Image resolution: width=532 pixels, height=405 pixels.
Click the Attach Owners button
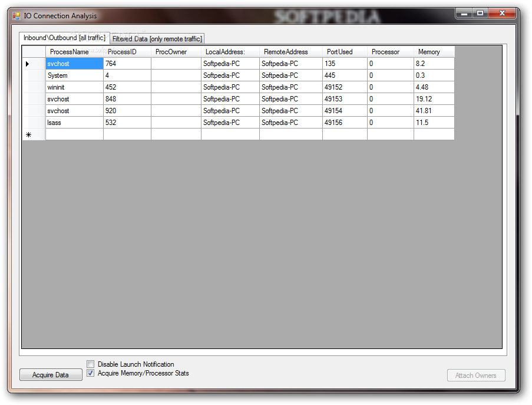[x=476, y=375]
